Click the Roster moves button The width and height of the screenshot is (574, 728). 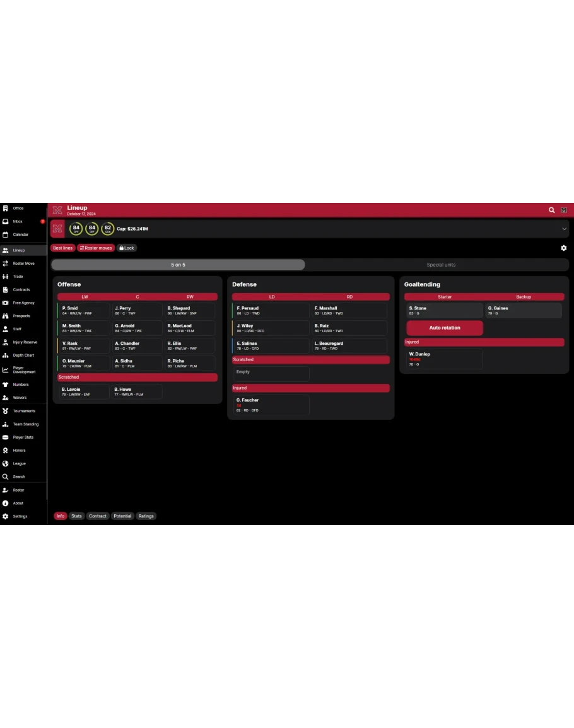click(95, 248)
